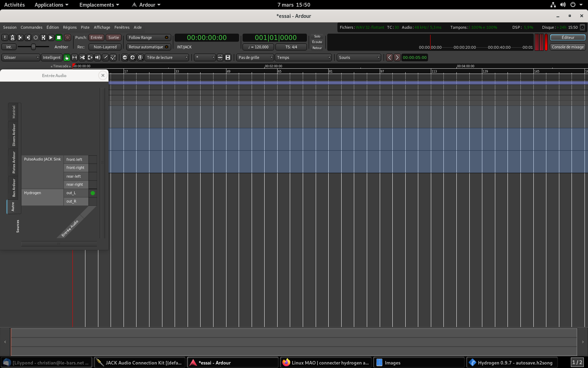The width and height of the screenshot is (588, 368).
Task: Open JACK Audio Connection Kit from taskbar
Action: point(140,363)
